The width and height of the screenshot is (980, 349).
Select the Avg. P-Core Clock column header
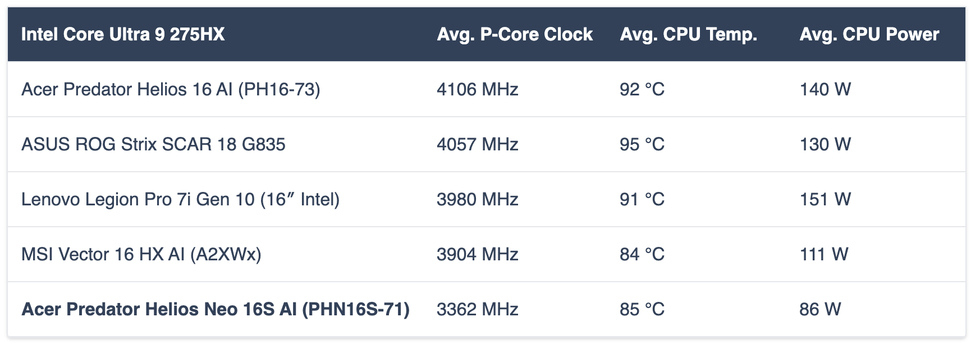[x=515, y=35]
